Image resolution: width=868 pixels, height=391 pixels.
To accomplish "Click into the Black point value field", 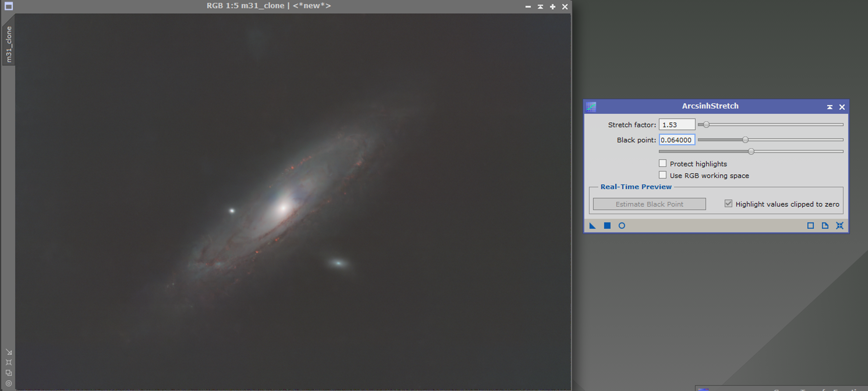I will [x=676, y=140].
